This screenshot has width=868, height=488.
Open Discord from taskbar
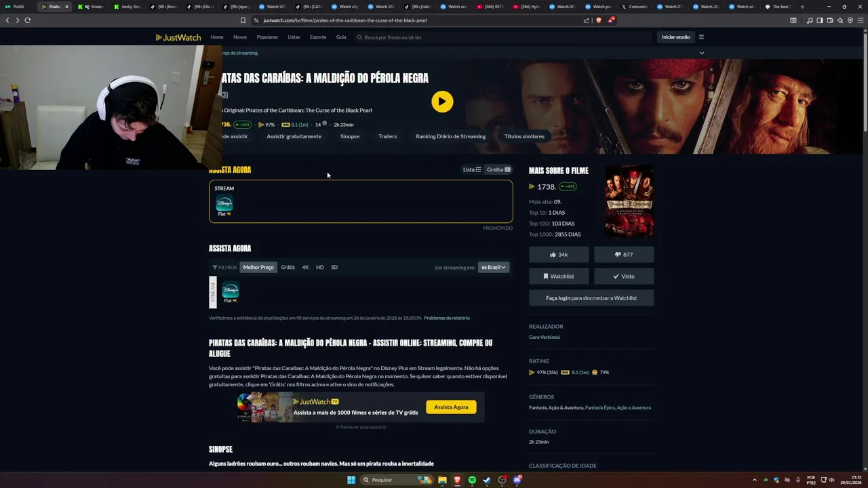coord(517,480)
